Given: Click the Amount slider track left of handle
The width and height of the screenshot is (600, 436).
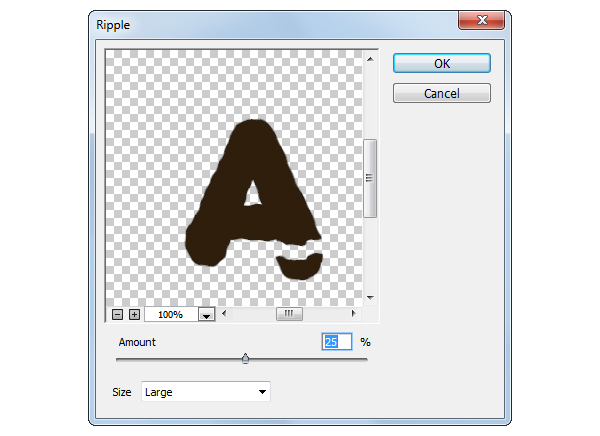Looking at the screenshot, I should (x=180, y=359).
